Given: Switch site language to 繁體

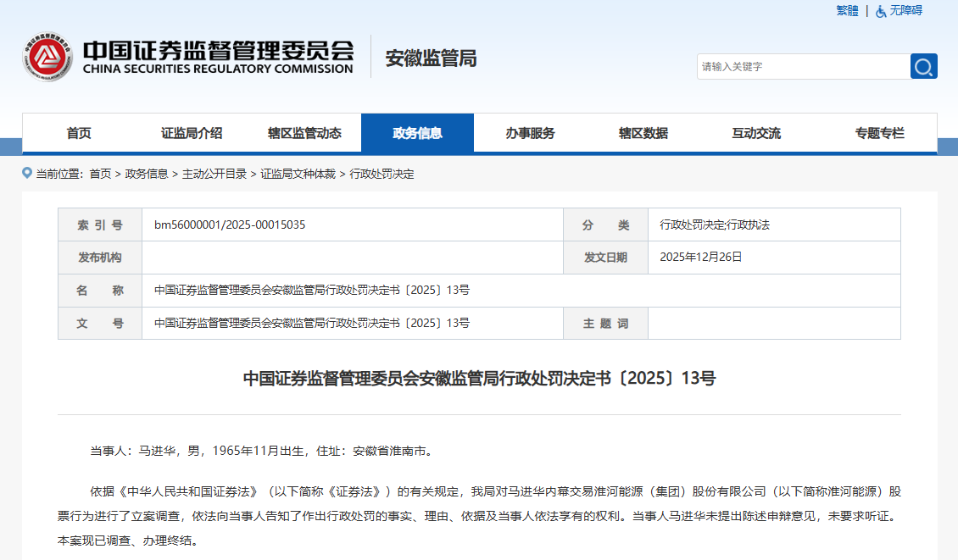Looking at the screenshot, I should click(x=846, y=11).
